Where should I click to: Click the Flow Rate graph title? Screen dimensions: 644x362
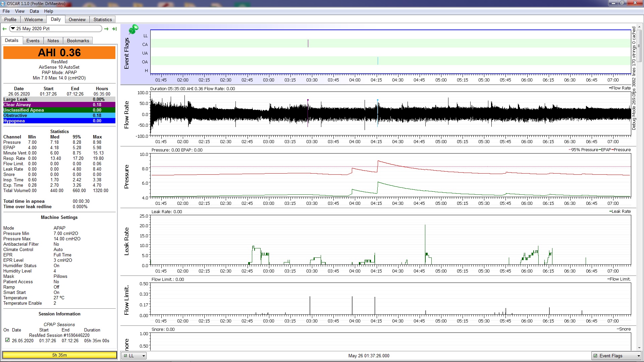pyautogui.click(x=126, y=115)
